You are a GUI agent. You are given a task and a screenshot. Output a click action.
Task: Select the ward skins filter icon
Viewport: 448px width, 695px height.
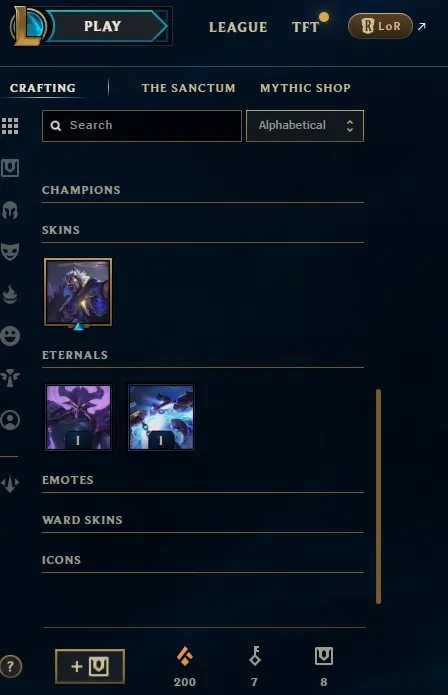tap(10, 378)
